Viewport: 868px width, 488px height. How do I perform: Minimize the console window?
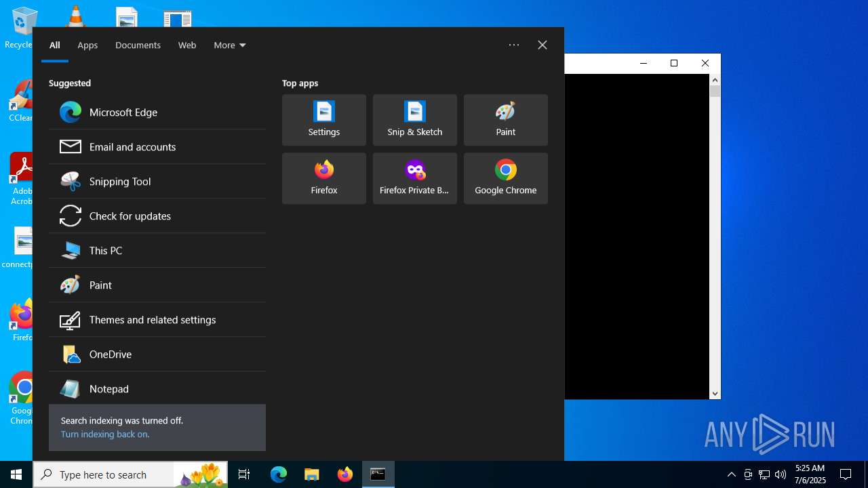coord(644,63)
